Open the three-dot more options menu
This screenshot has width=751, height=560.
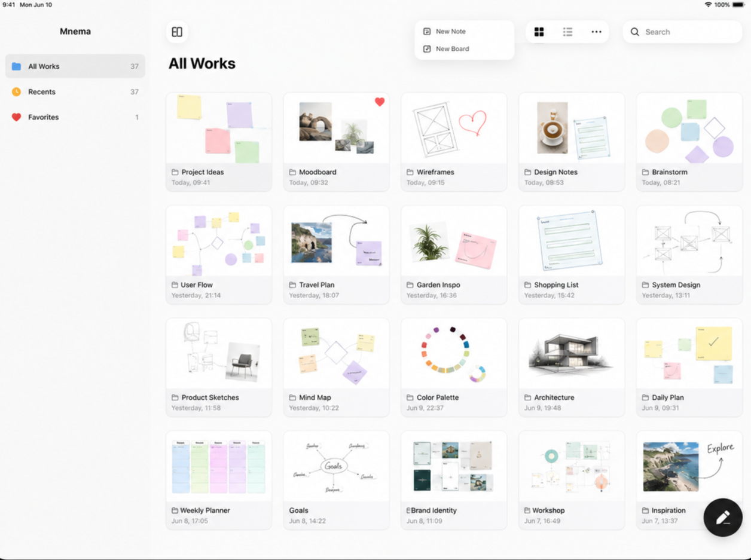click(596, 32)
